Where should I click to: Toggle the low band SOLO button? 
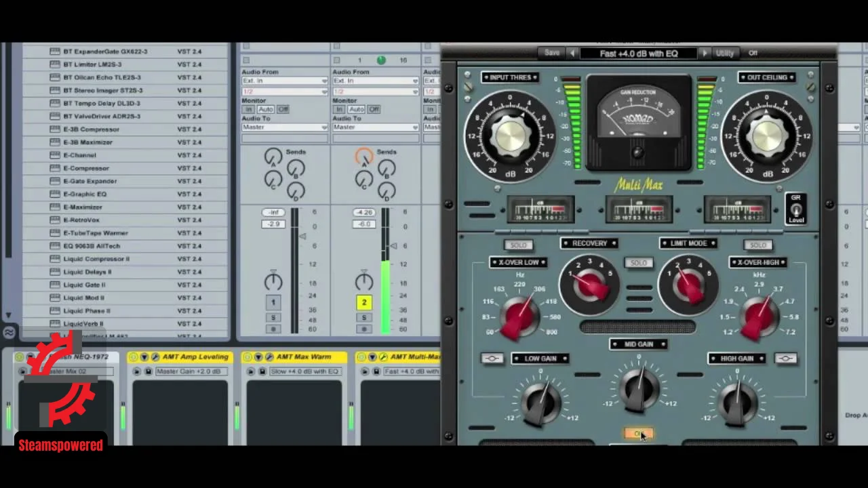click(x=519, y=245)
